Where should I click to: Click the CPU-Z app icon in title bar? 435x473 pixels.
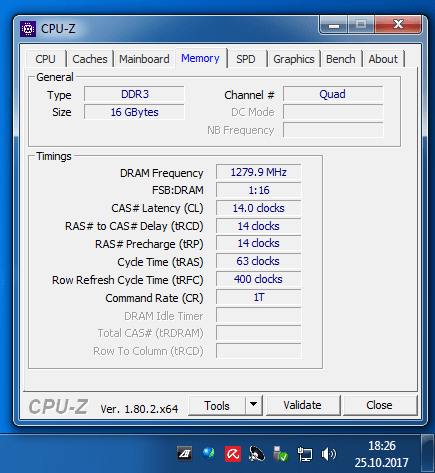point(28,29)
